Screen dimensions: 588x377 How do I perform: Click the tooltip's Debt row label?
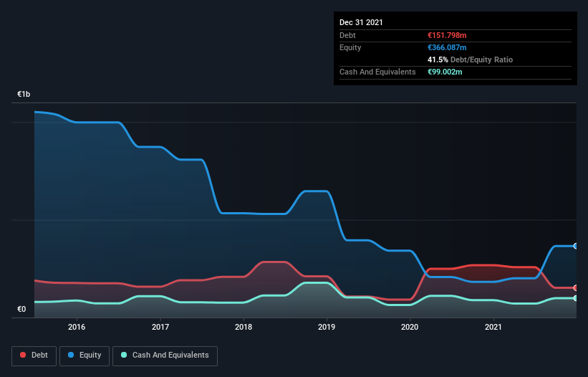pos(347,35)
